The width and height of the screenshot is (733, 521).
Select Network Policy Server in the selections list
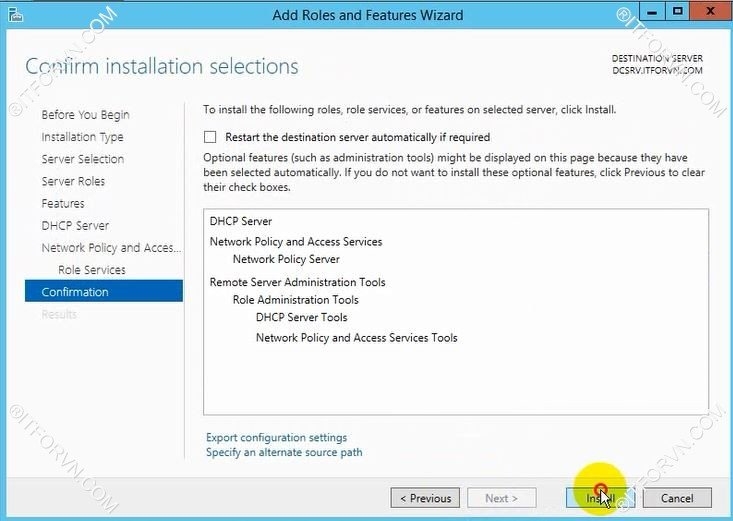pos(286,259)
